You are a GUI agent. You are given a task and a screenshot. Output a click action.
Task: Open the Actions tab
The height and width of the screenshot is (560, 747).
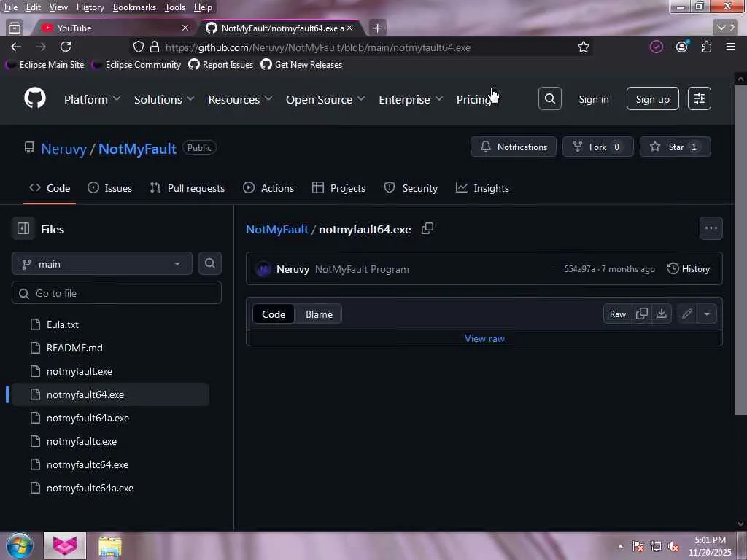point(268,188)
